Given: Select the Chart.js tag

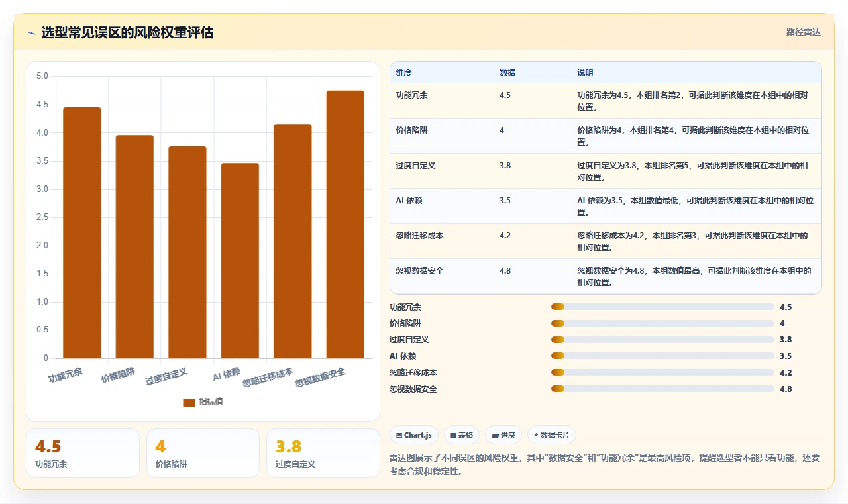Looking at the screenshot, I should 414,435.
